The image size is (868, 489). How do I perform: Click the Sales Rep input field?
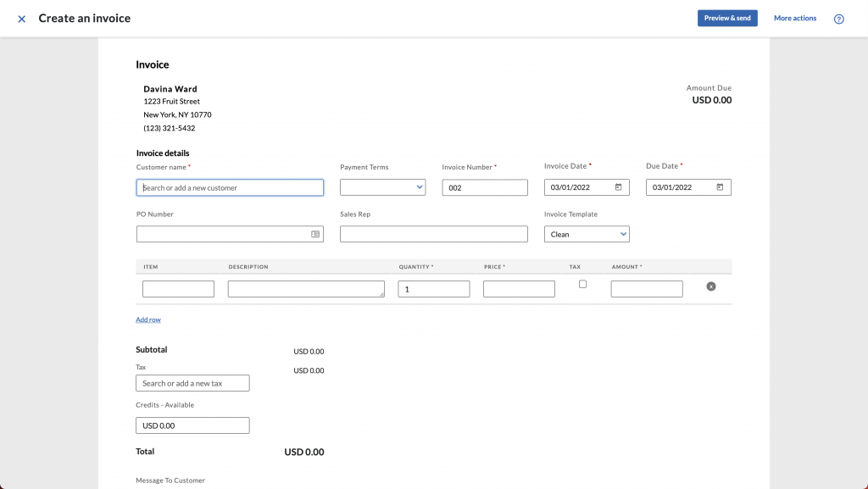[x=433, y=234]
